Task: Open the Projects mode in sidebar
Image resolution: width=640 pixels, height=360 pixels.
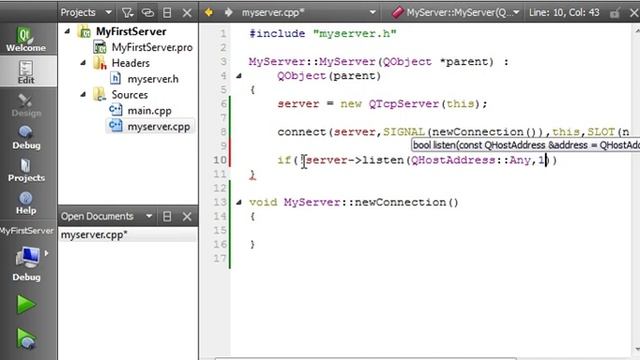Action: (x=26, y=170)
